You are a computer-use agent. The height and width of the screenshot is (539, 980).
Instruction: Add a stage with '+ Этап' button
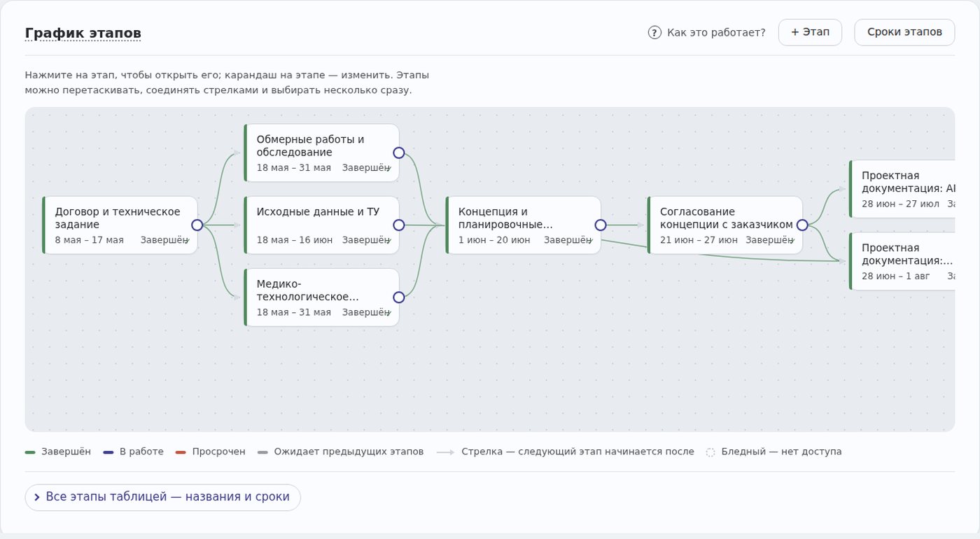click(x=810, y=32)
